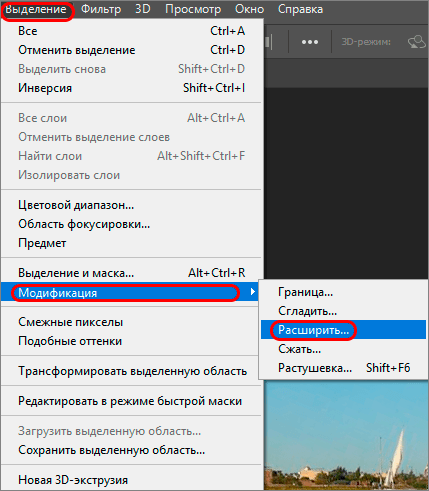Open the Фильтр menu
429x491 pixels.
click(x=101, y=9)
